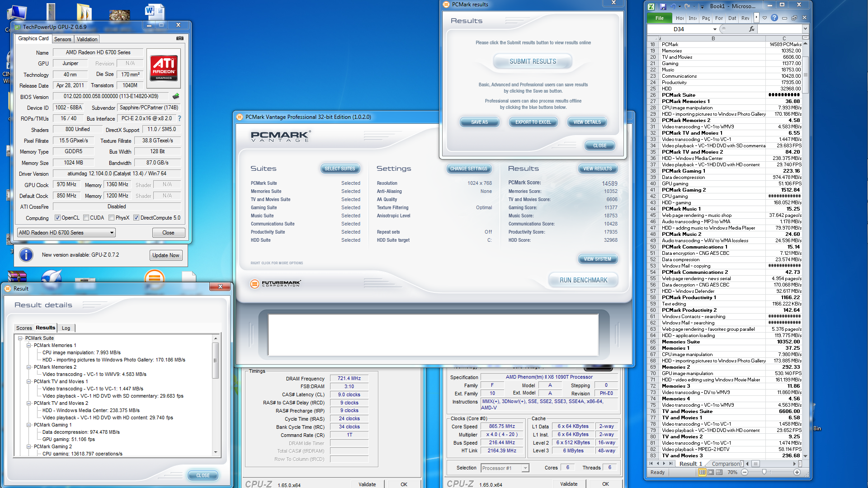
Task: Toggle the CUDA checkbox
Action: point(86,218)
